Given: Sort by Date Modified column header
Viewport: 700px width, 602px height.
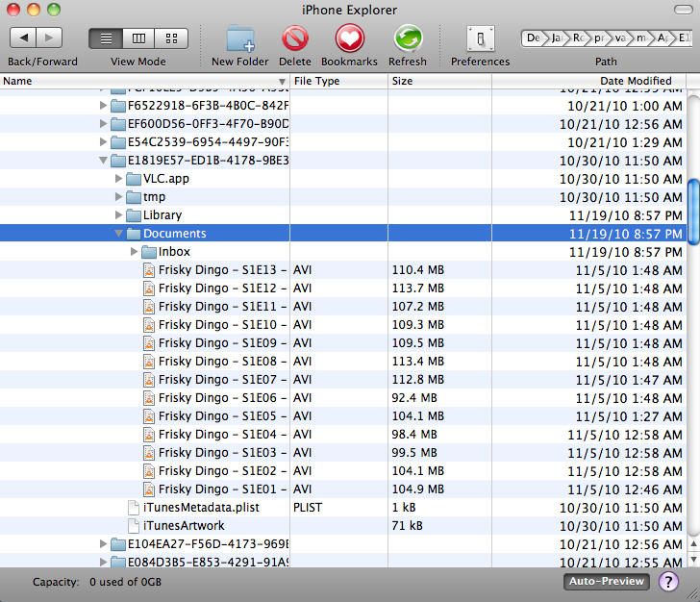Looking at the screenshot, I should 588,81.
